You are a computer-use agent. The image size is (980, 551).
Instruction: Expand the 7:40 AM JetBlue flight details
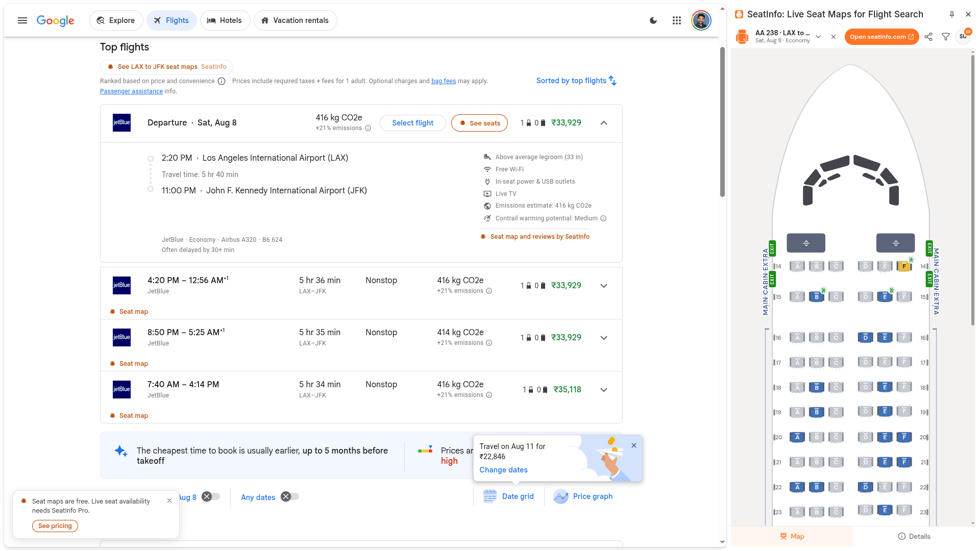[x=604, y=390]
